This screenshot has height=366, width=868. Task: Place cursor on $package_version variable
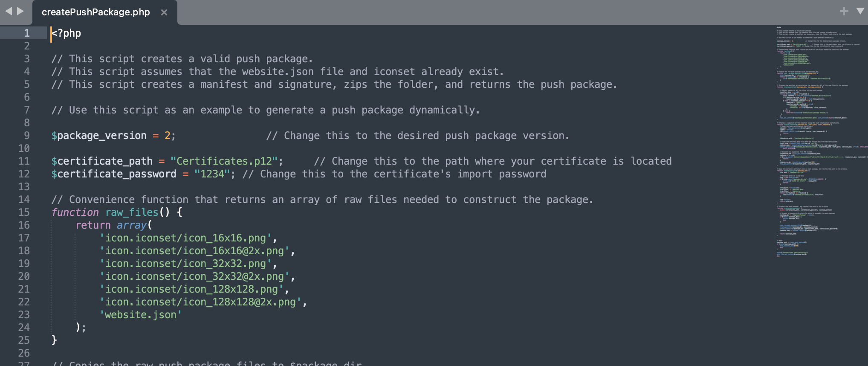(x=99, y=136)
